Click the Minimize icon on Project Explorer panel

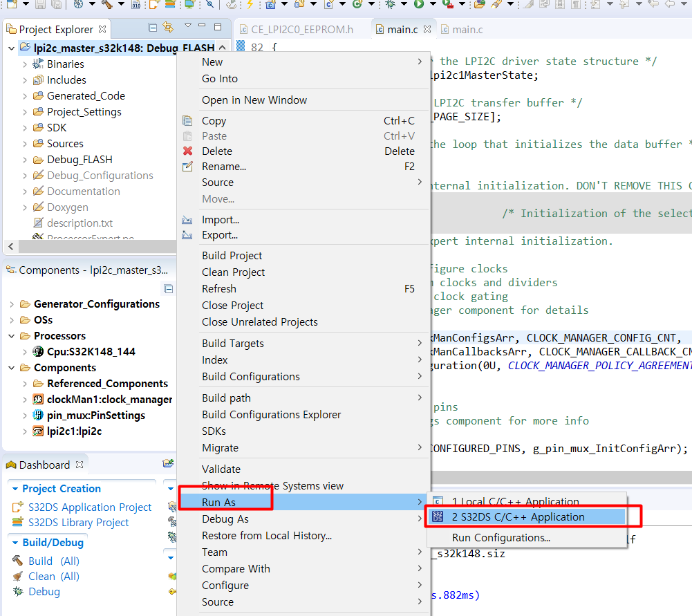point(203,26)
